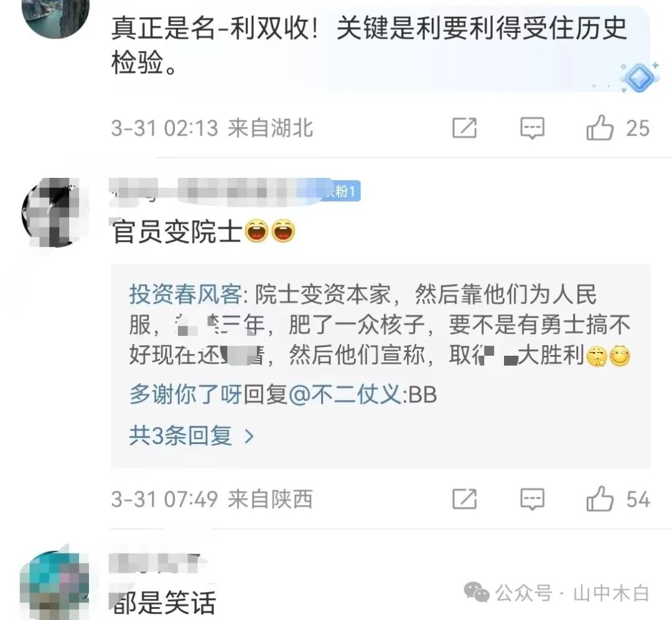
Task: Forward the Shaanxi comment
Action: 464,499
